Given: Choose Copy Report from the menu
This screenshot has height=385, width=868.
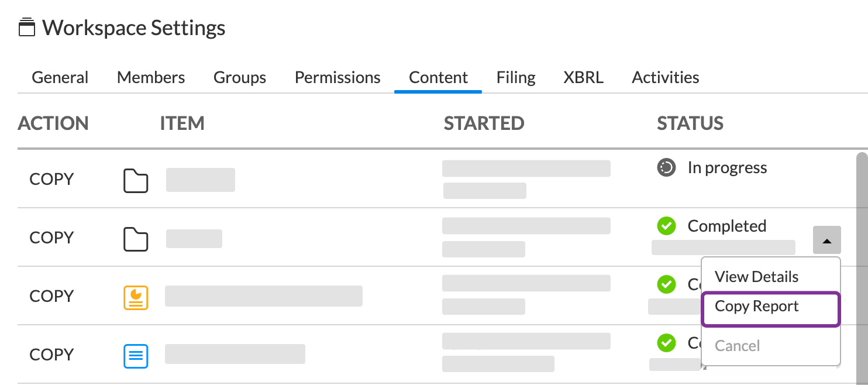Looking at the screenshot, I should 756,307.
